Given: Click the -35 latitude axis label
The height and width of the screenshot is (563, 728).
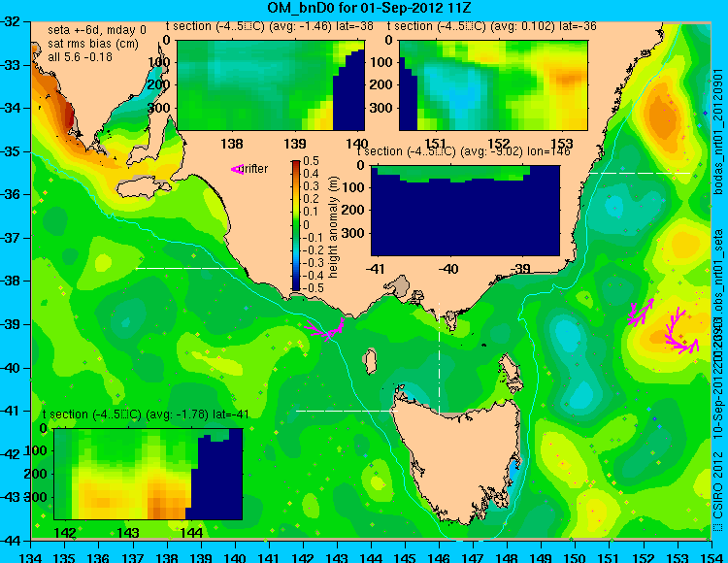Looking at the screenshot, I should click(11, 151).
